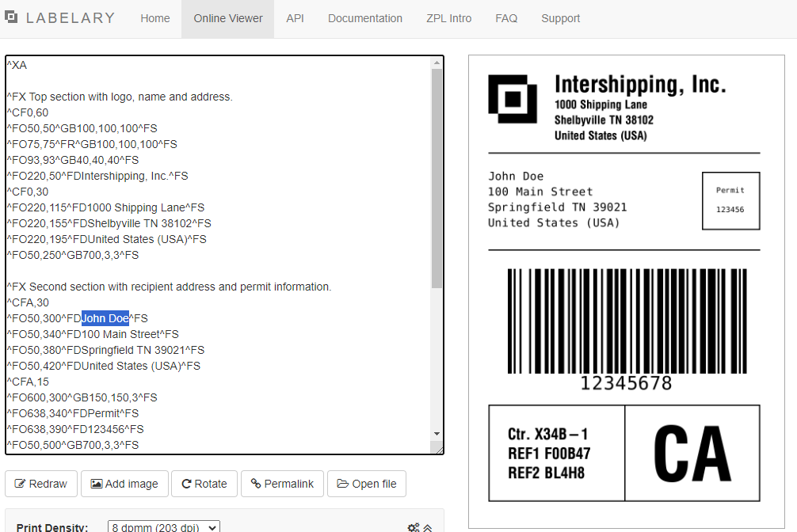Click the Print Density label
This screenshot has width=797, height=532.
tap(51, 527)
